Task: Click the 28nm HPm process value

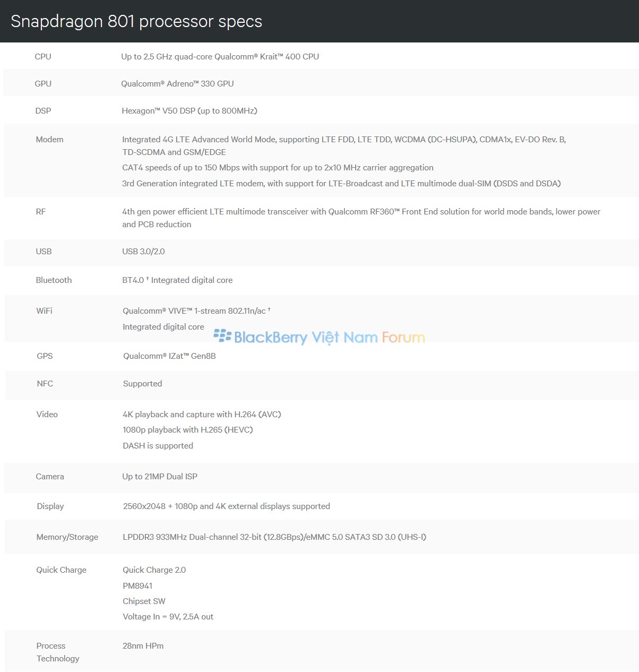Action: (143, 646)
